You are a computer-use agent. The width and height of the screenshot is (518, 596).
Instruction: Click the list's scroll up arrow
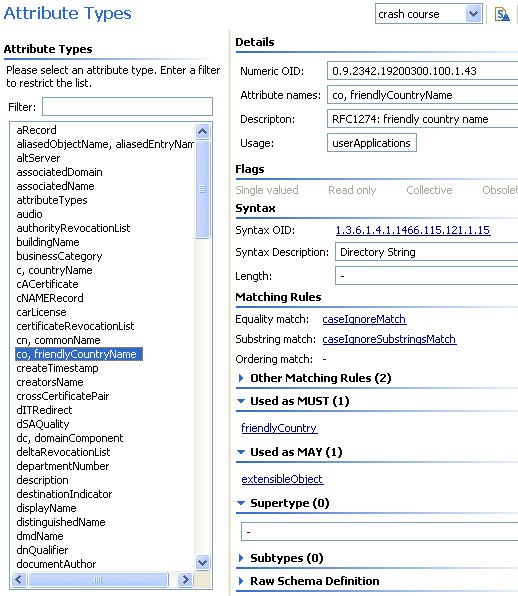pyautogui.click(x=203, y=132)
